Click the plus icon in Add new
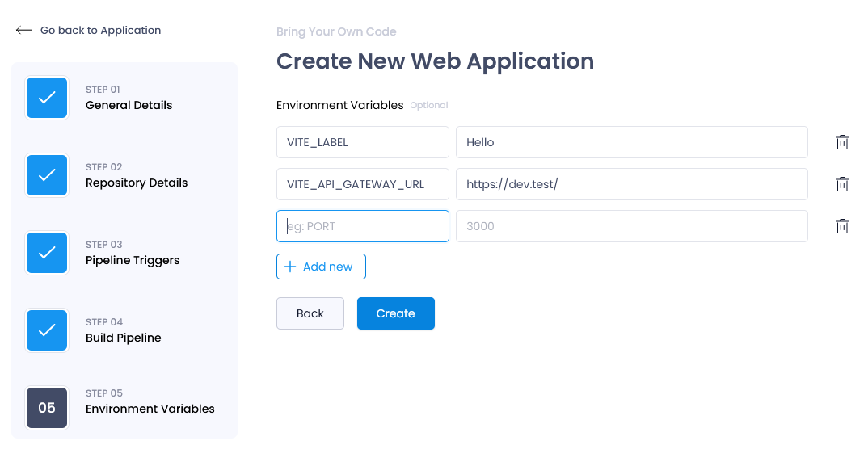The image size is (868, 466). tap(290, 267)
